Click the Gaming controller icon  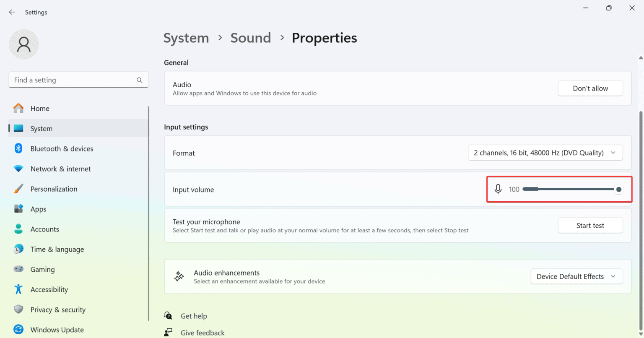coord(18,269)
